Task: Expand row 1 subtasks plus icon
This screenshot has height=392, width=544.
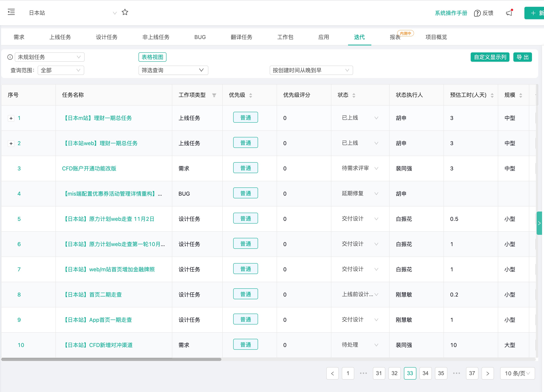Action: coord(11,118)
